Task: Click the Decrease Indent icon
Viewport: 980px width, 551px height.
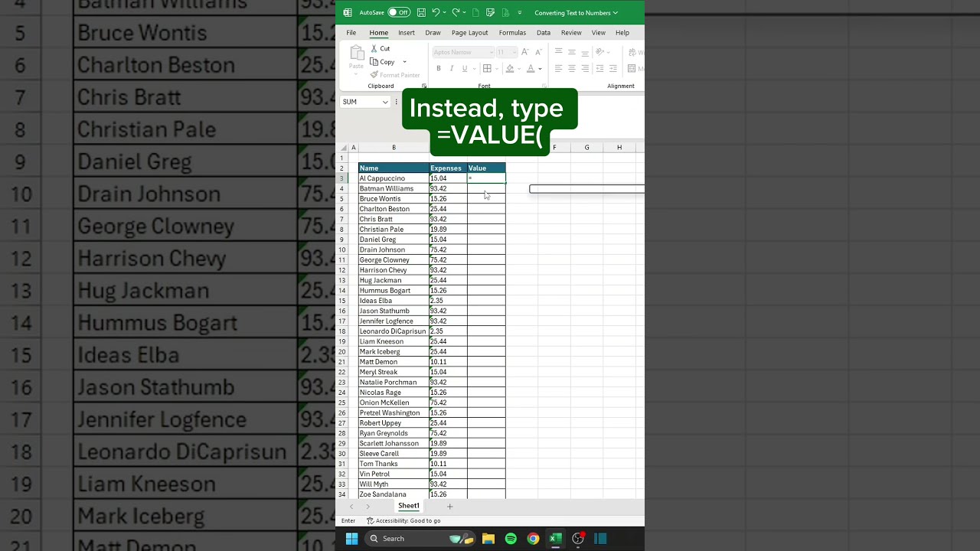Action: 600,68
